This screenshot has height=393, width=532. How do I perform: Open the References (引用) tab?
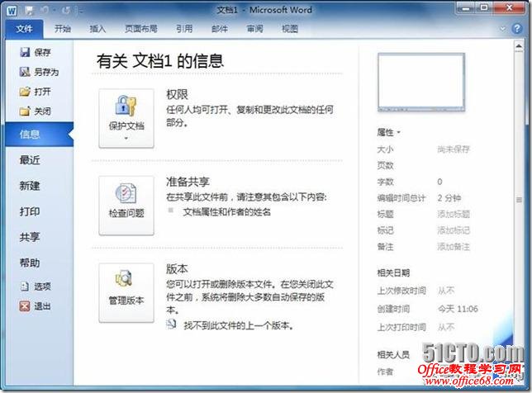pyautogui.click(x=184, y=29)
